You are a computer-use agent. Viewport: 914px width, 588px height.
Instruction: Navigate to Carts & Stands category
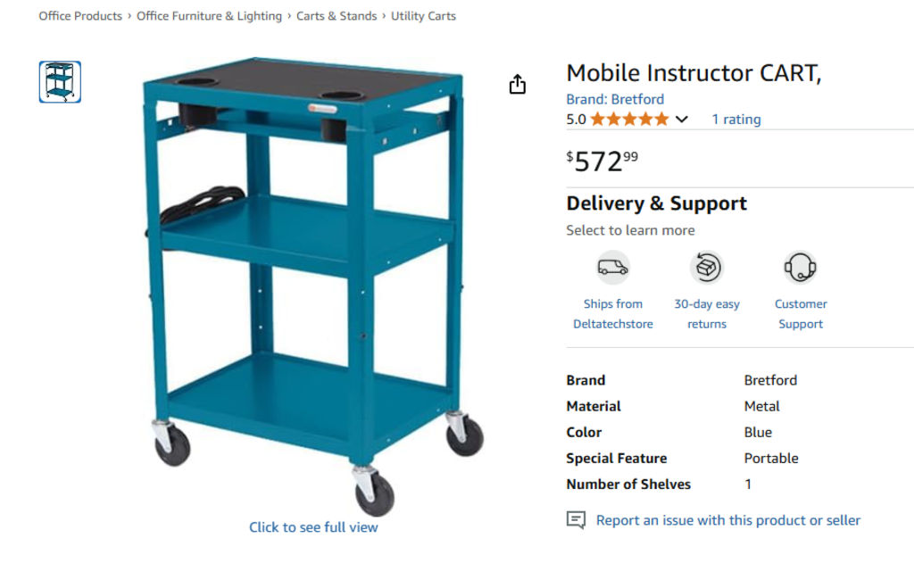[337, 16]
